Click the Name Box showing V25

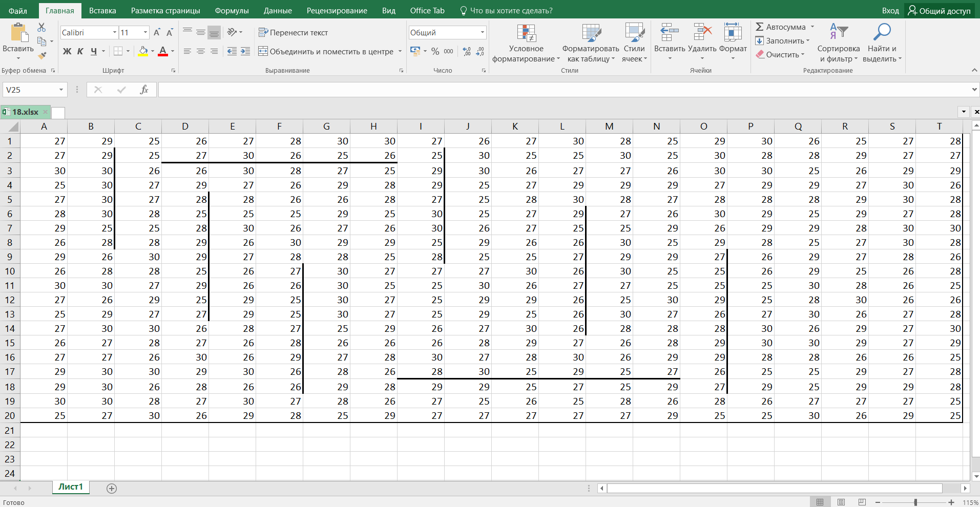tap(35, 90)
